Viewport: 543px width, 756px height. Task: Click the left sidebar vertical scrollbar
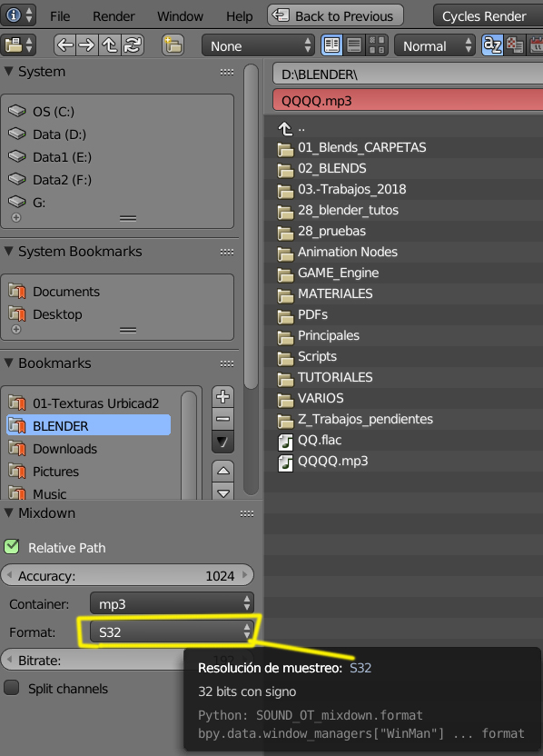tap(251, 226)
